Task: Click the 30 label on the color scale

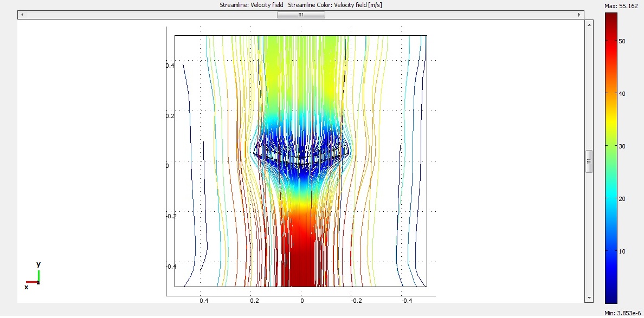Action: (622, 146)
